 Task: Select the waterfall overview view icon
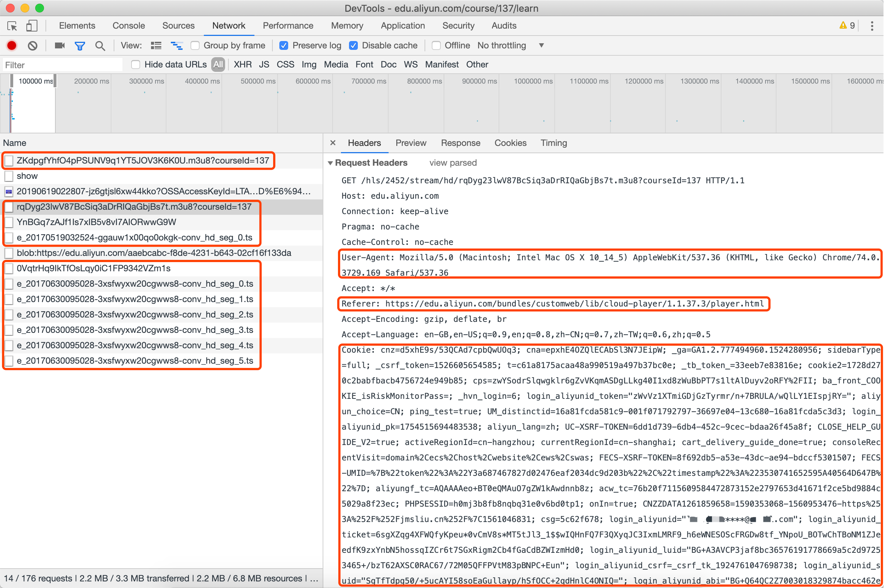[x=176, y=45]
